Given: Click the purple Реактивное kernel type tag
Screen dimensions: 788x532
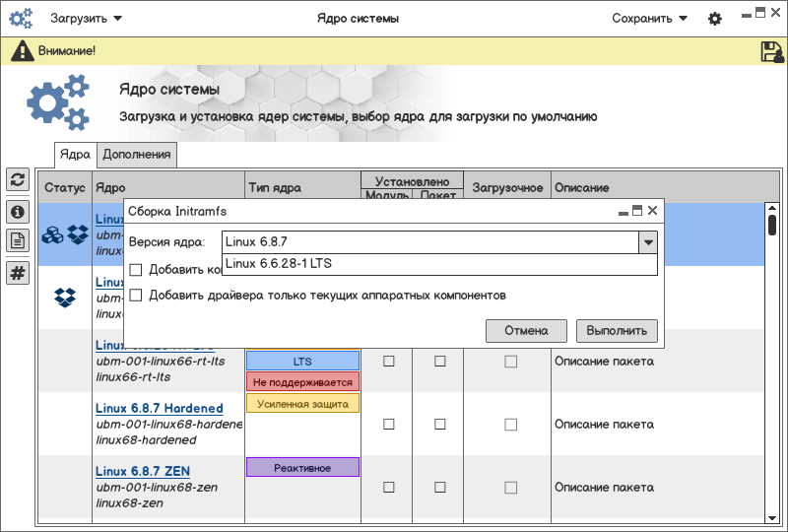Looking at the screenshot, I should (302, 467).
